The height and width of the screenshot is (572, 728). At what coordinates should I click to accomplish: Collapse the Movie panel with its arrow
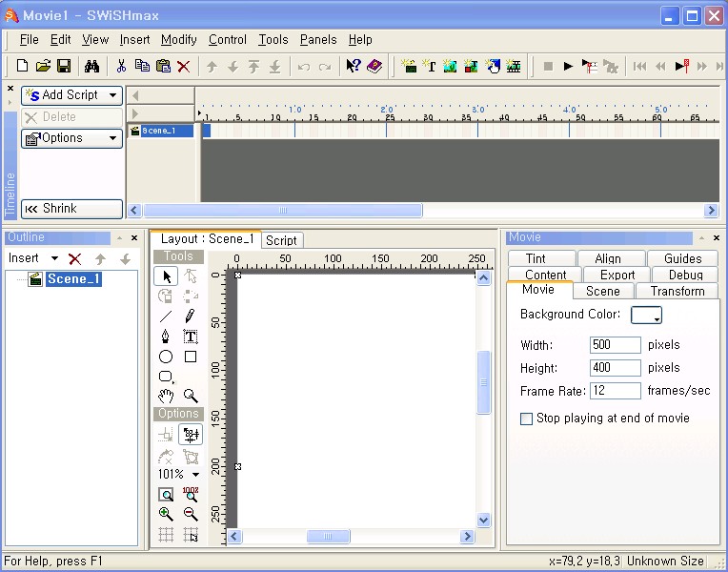pyautogui.click(x=701, y=238)
